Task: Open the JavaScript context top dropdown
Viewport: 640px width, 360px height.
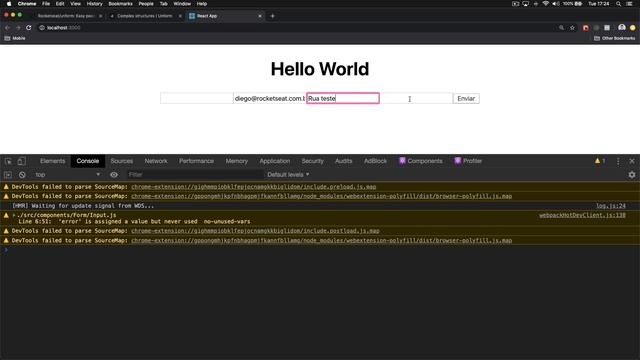Action: pyautogui.click(x=67, y=175)
